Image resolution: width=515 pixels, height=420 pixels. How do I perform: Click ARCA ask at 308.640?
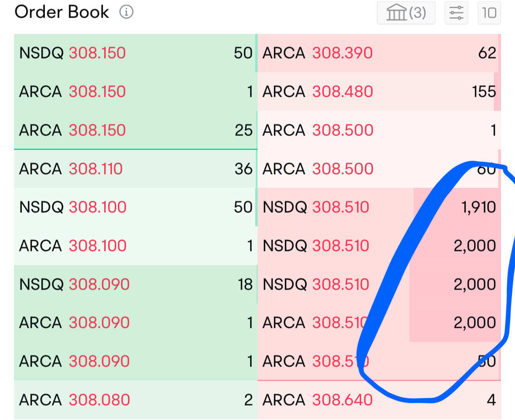coord(379,400)
